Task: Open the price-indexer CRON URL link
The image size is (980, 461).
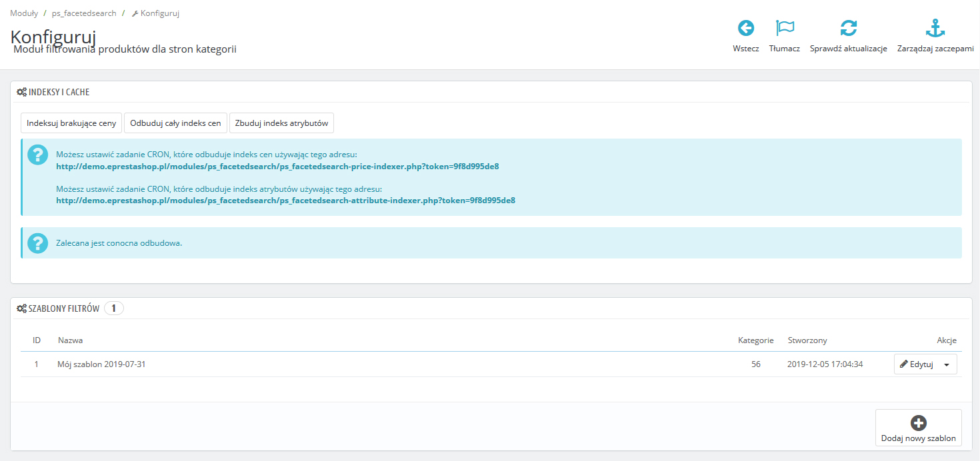Action: (x=277, y=167)
